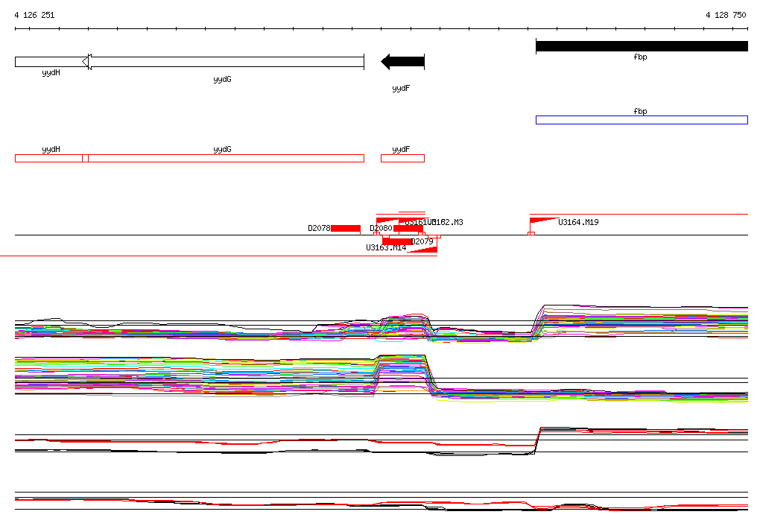Click the "fbp" label under black bar
Image resolution: width=763 pixels, height=532 pixels.
(640, 57)
